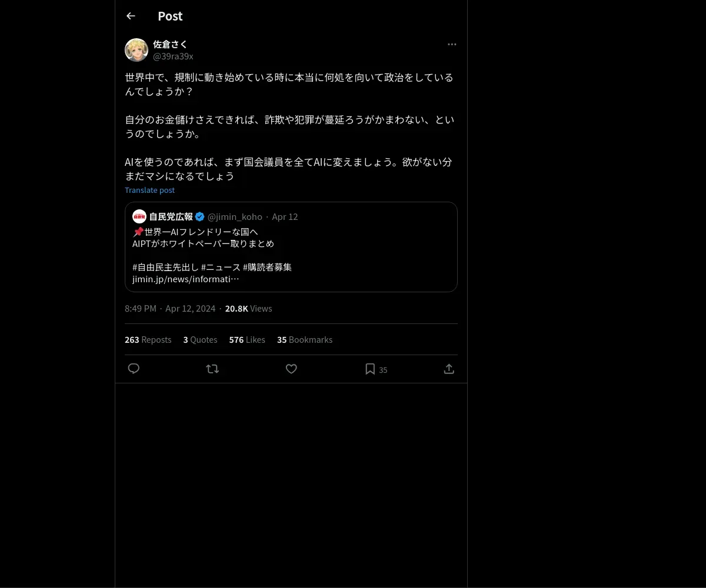View the 3 Quotes list
The height and width of the screenshot is (588, 706).
pyautogui.click(x=200, y=340)
